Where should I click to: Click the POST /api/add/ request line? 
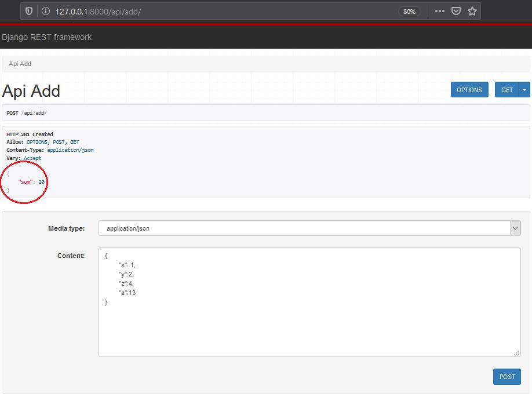pos(27,113)
